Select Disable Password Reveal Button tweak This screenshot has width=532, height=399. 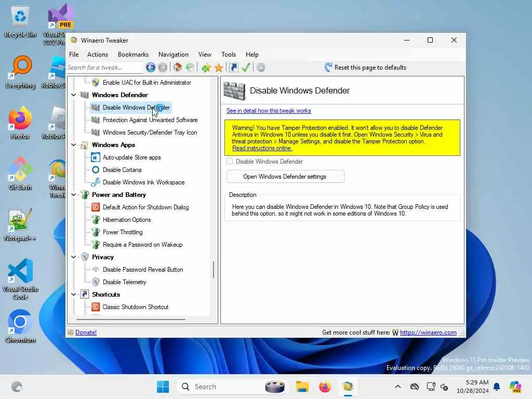tap(143, 270)
